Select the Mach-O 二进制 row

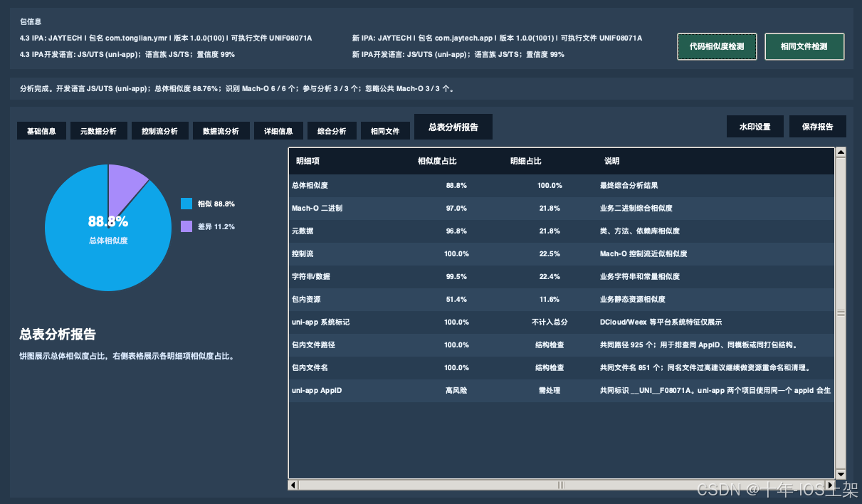coord(561,208)
